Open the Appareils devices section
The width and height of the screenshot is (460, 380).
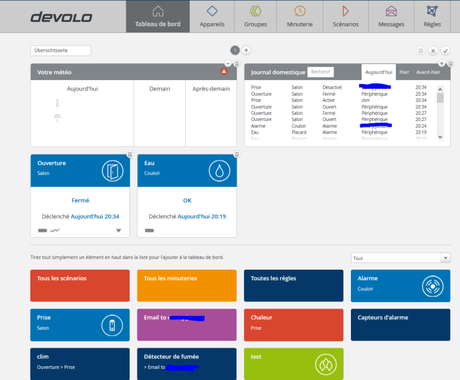point(212,16)
